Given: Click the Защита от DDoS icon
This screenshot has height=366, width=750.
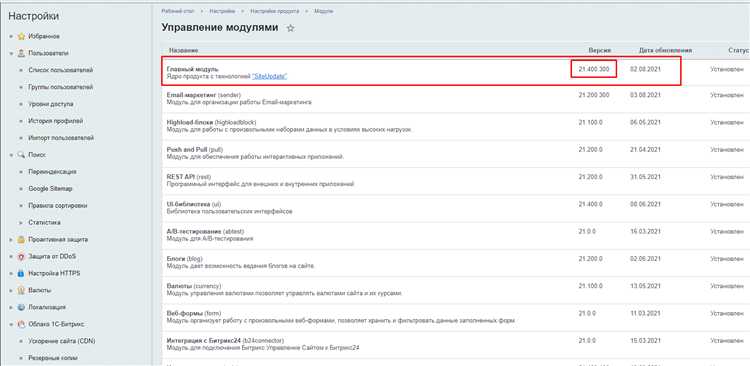Looking at the screenshot, I should click(21, 256).
